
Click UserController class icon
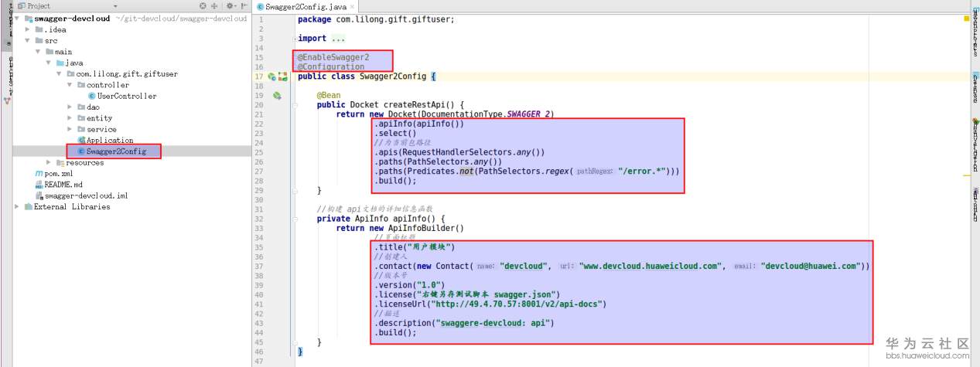92,96
